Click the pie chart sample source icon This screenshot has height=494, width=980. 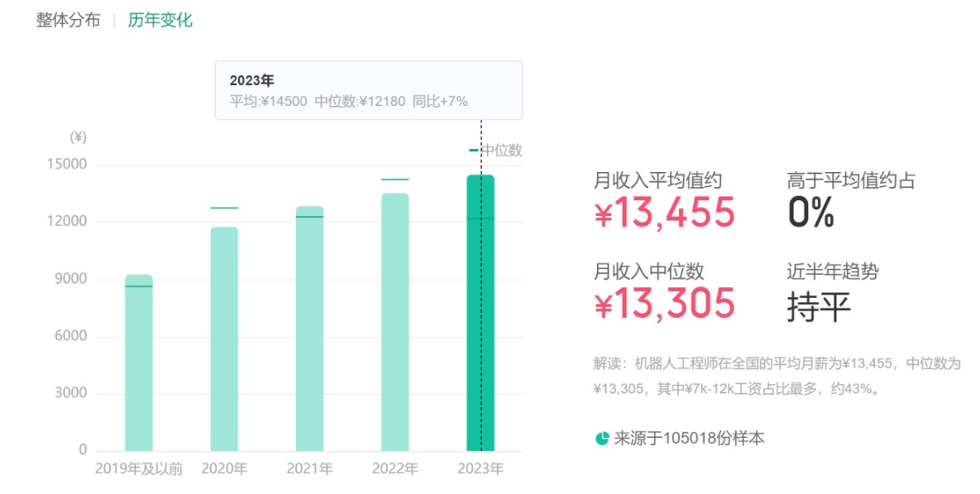click(602, 439)
